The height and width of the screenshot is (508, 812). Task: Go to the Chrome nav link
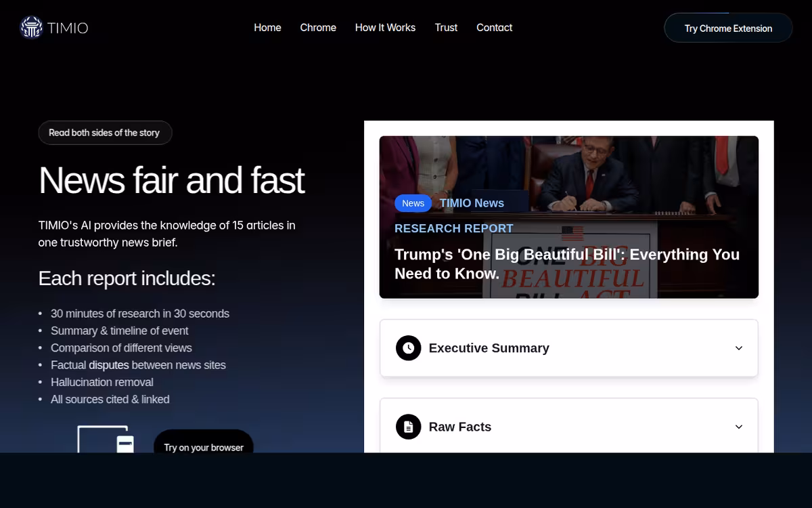click(318, 28)
